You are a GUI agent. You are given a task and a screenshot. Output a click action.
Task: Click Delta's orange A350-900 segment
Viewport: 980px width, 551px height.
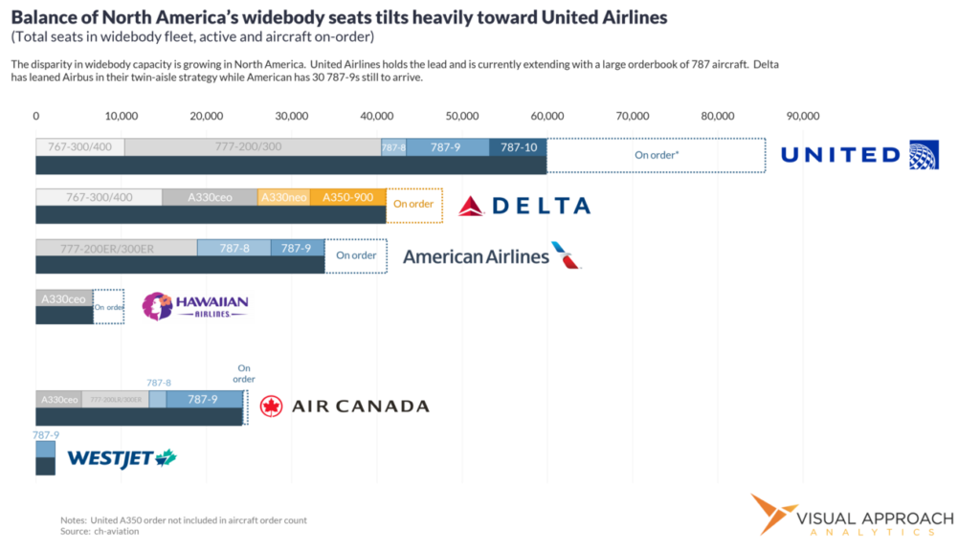[x=347, y=197]
